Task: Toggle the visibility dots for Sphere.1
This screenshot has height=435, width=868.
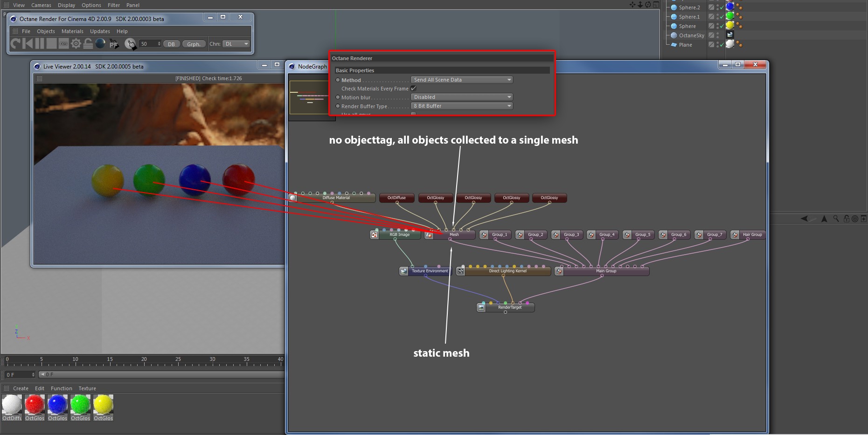Action: [x=717, y=17]
